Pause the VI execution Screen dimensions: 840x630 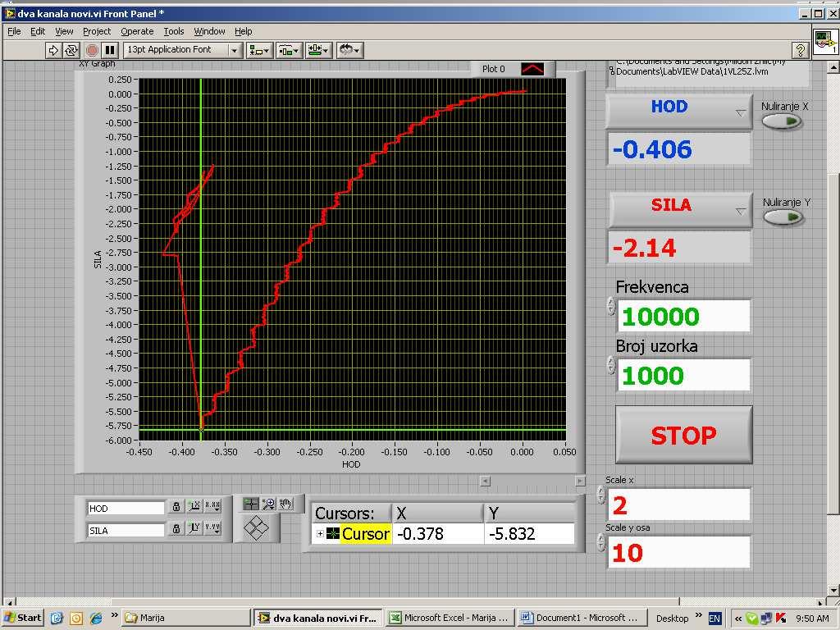click(x=110, y=50)
